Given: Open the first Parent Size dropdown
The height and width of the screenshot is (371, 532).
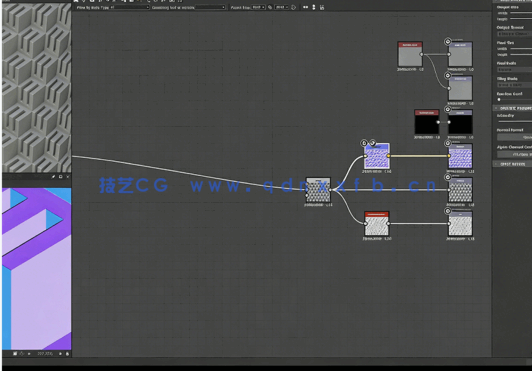Looking at the screenshot, I should (259, 7).
